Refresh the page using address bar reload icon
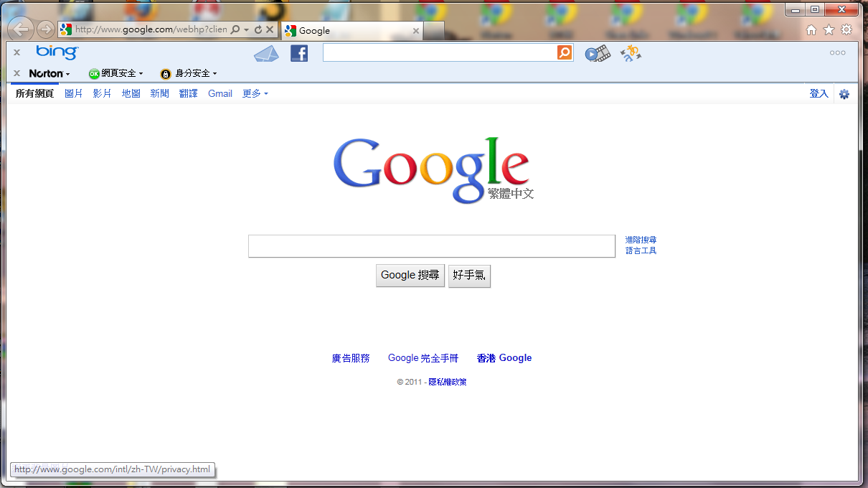 (x=258, y=30)
